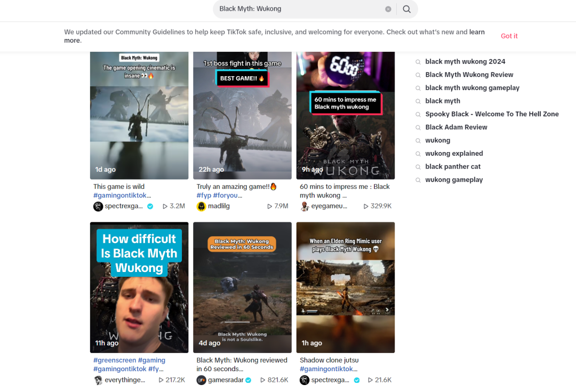This screenshot has height=392, width=576.
Task: Click search icon beside Black Adam Review
Action: (x=418, y=128)
